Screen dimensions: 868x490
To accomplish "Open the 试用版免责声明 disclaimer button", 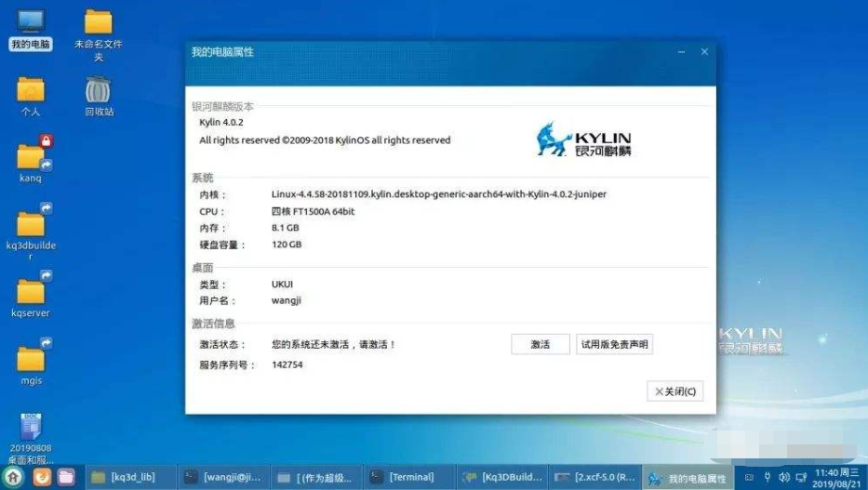I will click(x=614, y=344).
